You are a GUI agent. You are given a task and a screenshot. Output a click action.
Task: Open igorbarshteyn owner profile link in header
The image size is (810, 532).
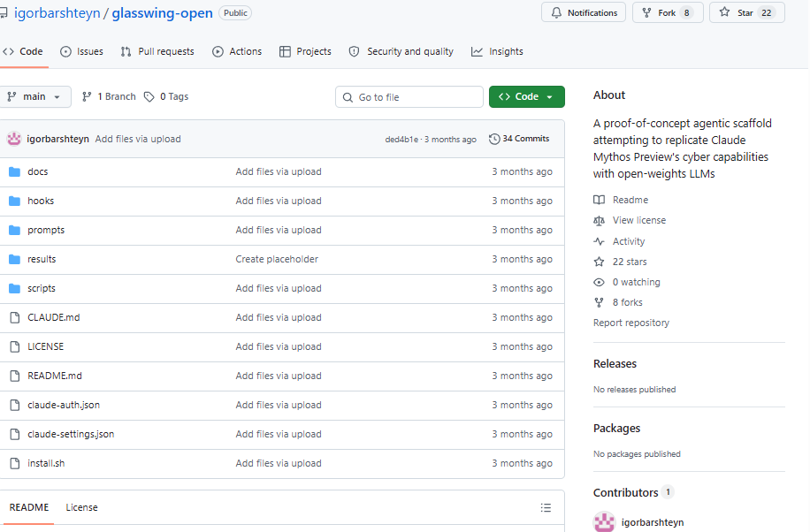57,13
